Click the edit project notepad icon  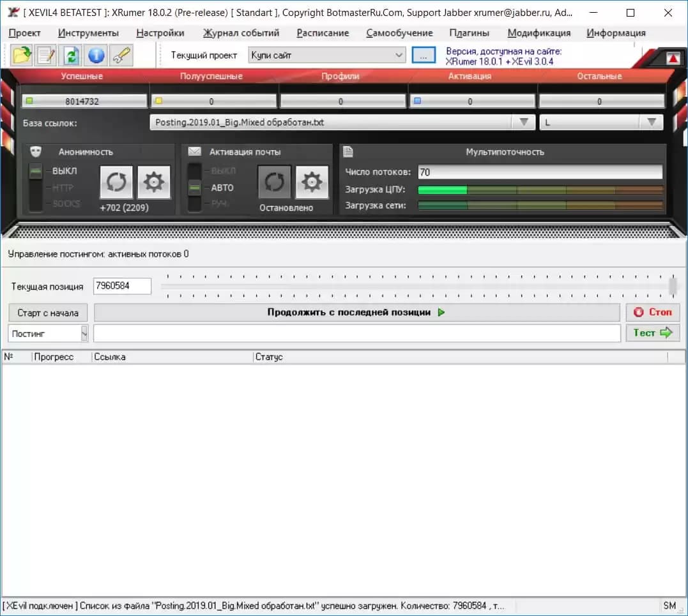coord(47,56)
